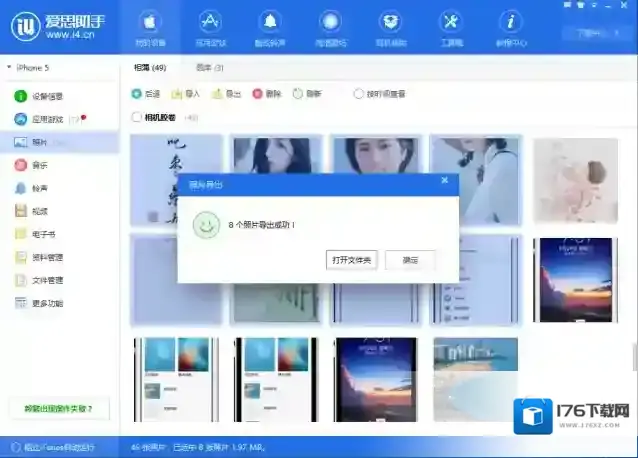
Task: Click the 后退 back toolbar button
Action: click(x=146, y=94)
